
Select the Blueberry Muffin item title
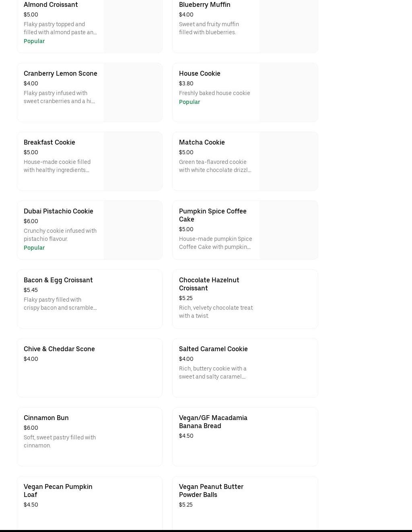click(x=204, y=5)
